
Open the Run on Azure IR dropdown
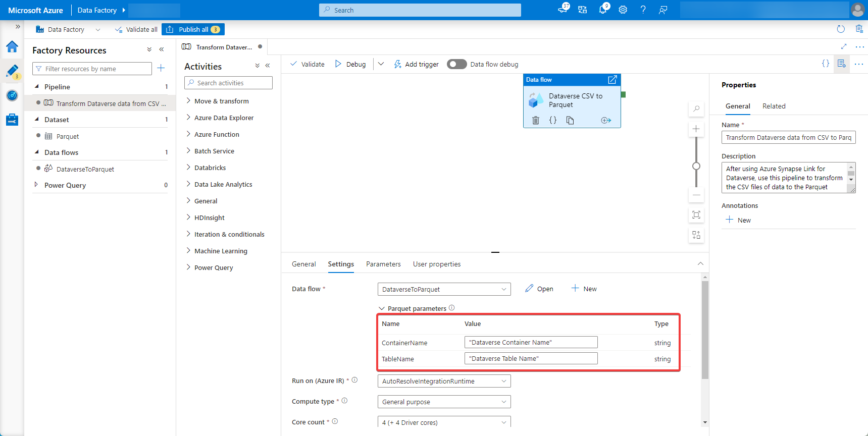444,381
